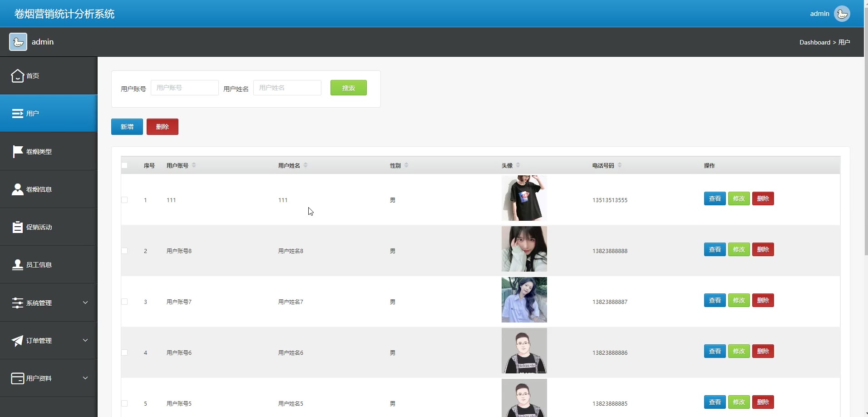The image size is (868, 417).
Task: Click 查看 for user 111
Action: [715, 199]
